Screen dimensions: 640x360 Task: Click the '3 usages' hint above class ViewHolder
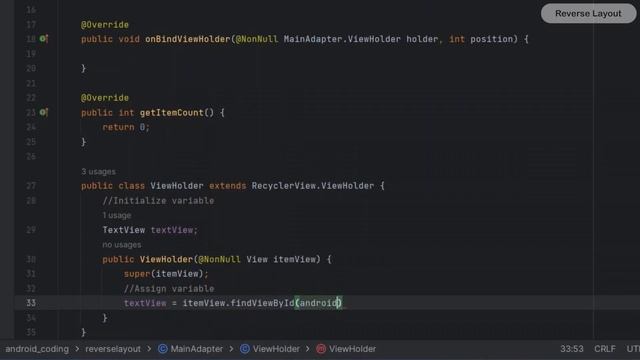(98, 171)
